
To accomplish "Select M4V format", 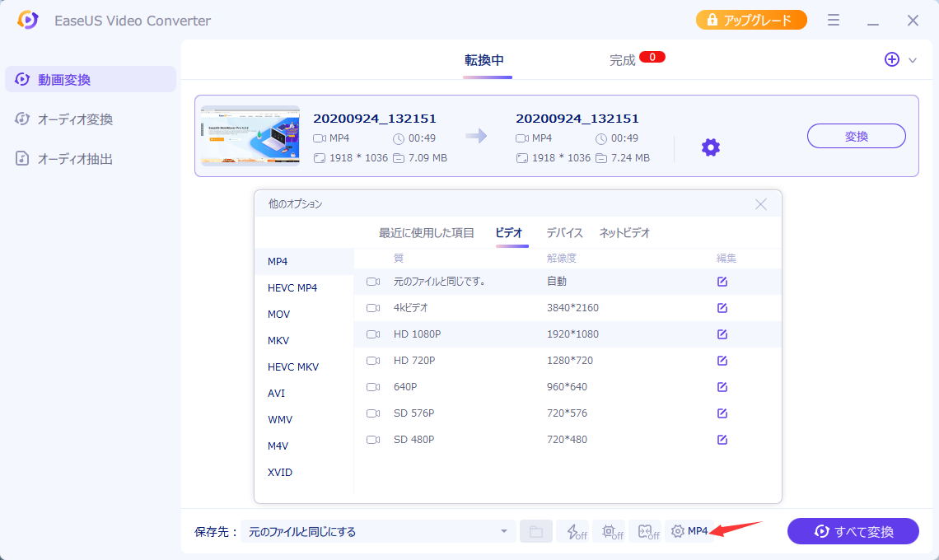I will (304, 446).
